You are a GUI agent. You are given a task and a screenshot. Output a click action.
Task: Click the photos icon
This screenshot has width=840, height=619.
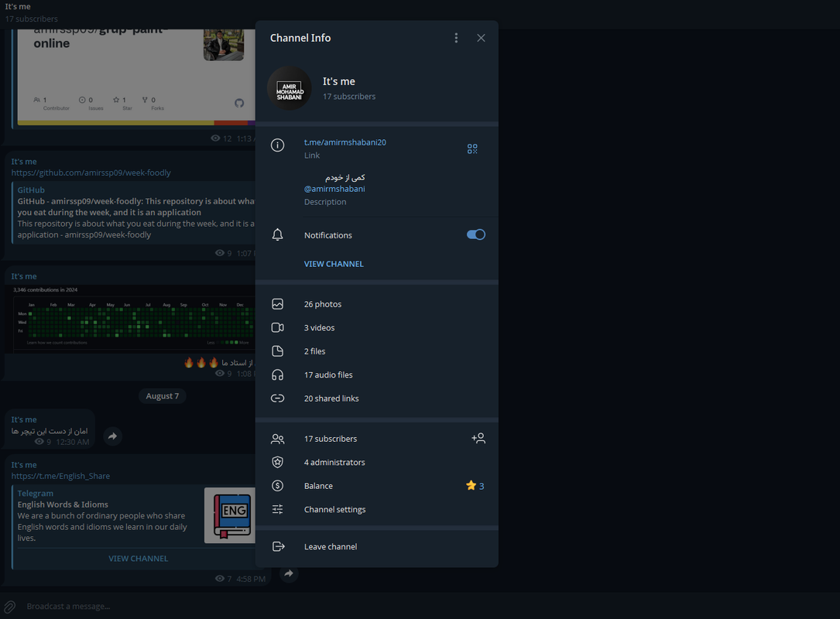tap(277, 304)
